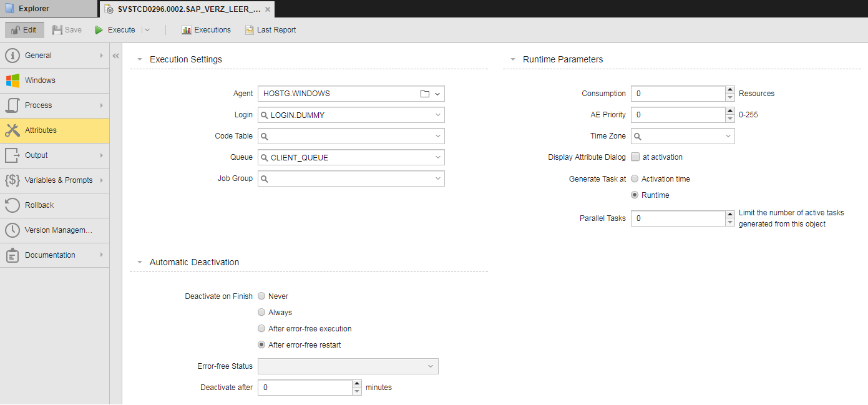
Task: Click the Save toolbar button
Action: (x=67, y=30)
